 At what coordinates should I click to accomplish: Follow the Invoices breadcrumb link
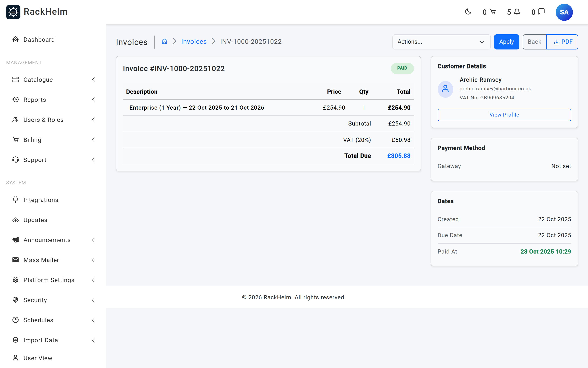[x=194, y=42]
